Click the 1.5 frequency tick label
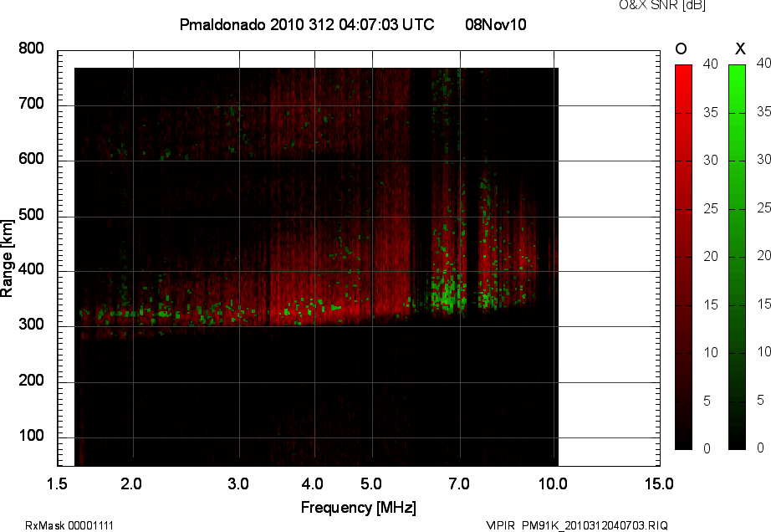Viewport: 771px width, 532px height. 57,483
